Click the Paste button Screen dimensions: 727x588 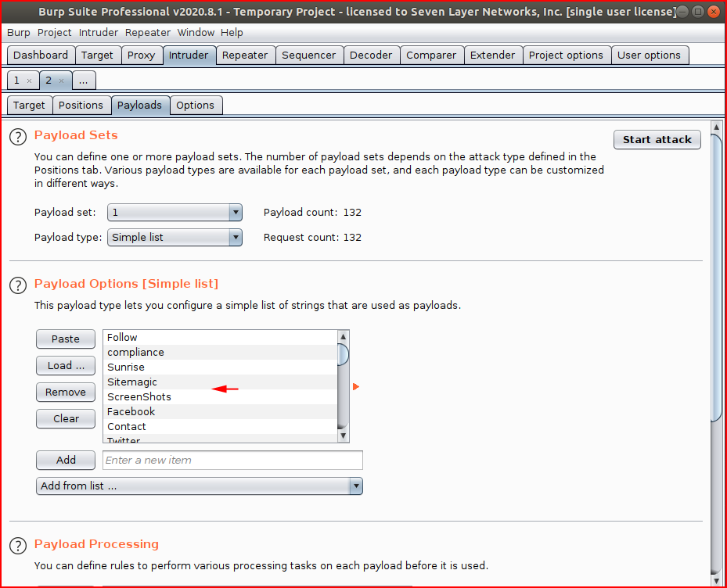pyautogui.click(x=66, y=339)
